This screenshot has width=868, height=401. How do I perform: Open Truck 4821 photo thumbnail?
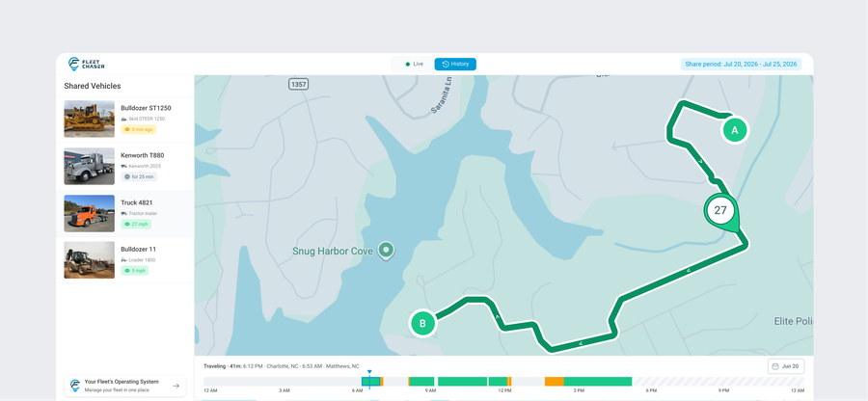[x=89, y=213]
